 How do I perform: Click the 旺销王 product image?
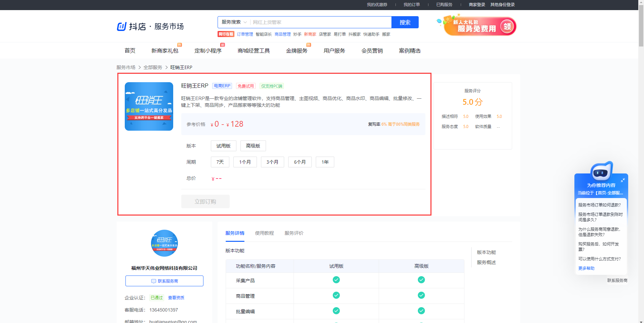pos(149,106)
